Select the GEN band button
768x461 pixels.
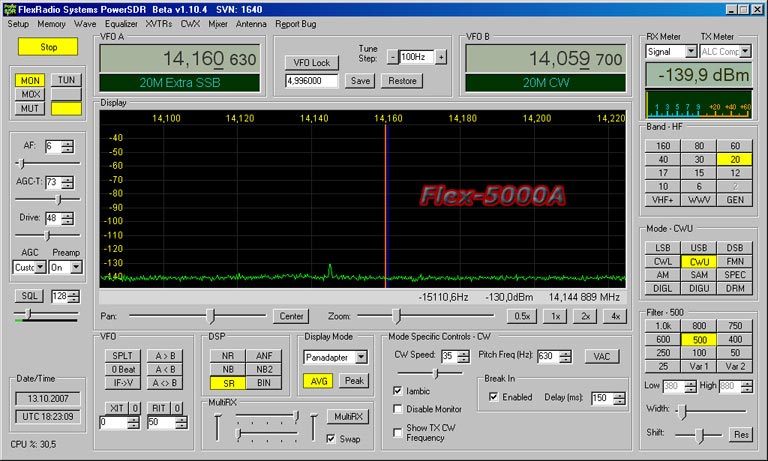pos(735,200)
